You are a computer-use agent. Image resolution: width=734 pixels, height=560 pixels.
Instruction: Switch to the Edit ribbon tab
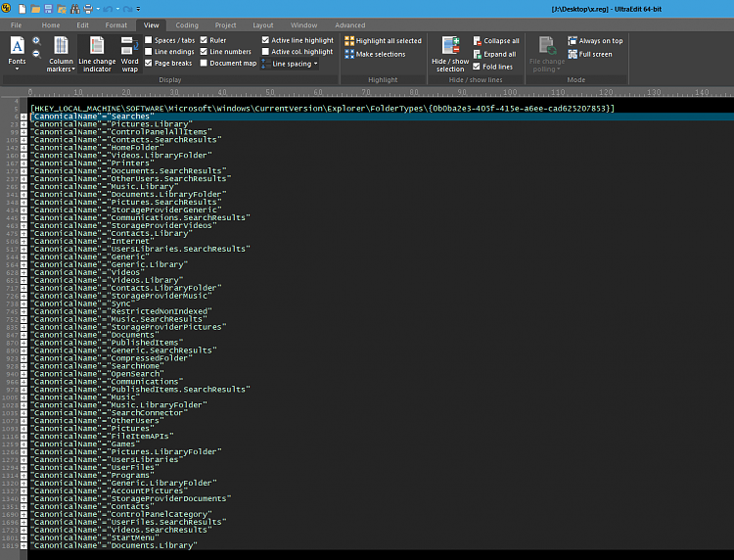click(x=83, y=25)
